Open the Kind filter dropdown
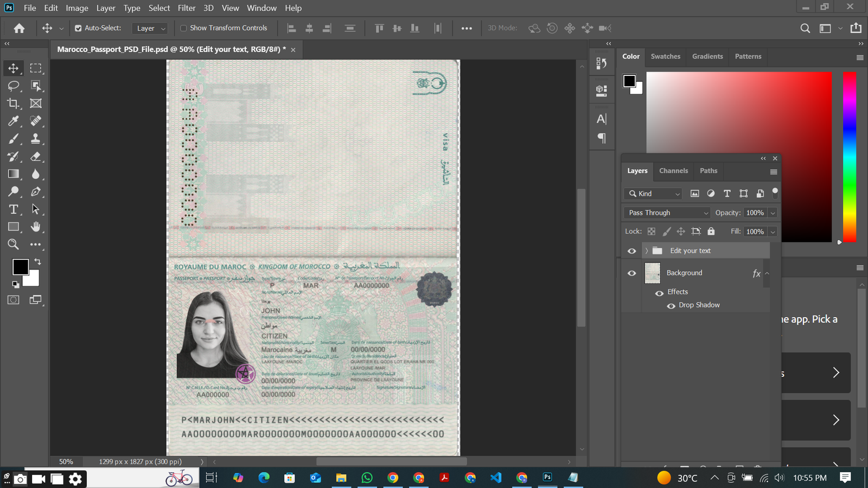This screenshot has width=868, height=488. [x=653, y=194]
